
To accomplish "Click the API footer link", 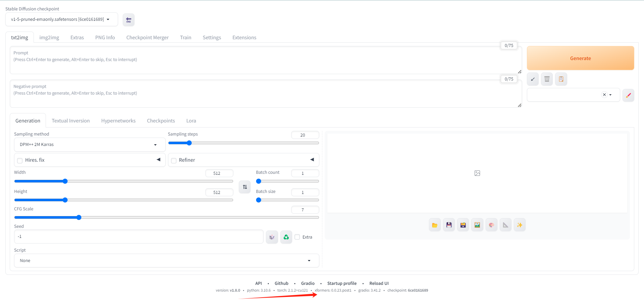I will pyautogui.click(x=258, y=284).
